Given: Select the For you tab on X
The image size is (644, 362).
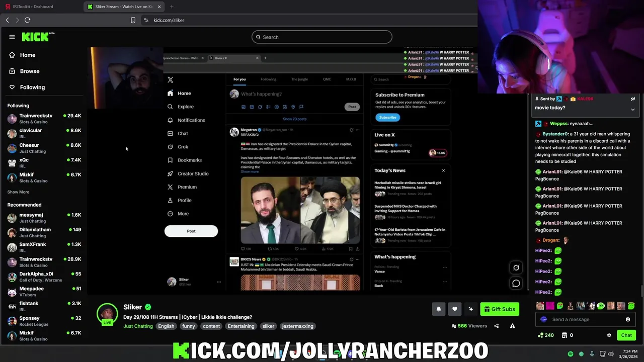Looking at the screenshot, I should point(239,79).
